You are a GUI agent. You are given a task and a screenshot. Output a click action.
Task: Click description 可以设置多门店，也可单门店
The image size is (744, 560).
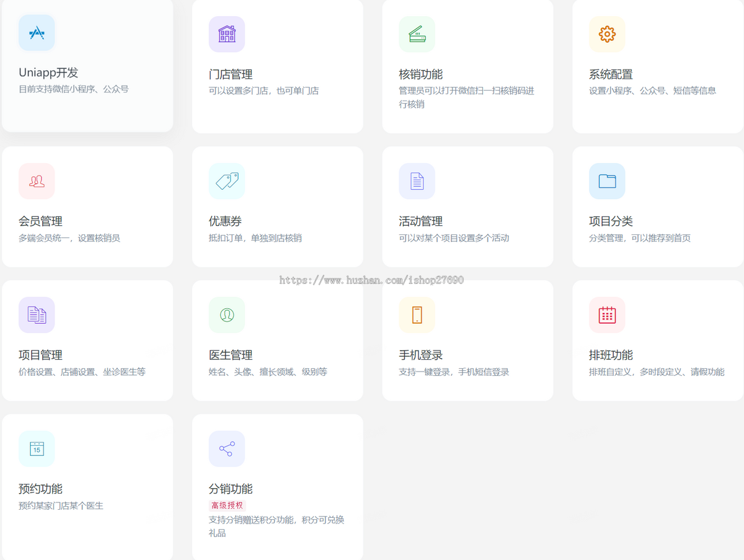[x=263, y=91]
